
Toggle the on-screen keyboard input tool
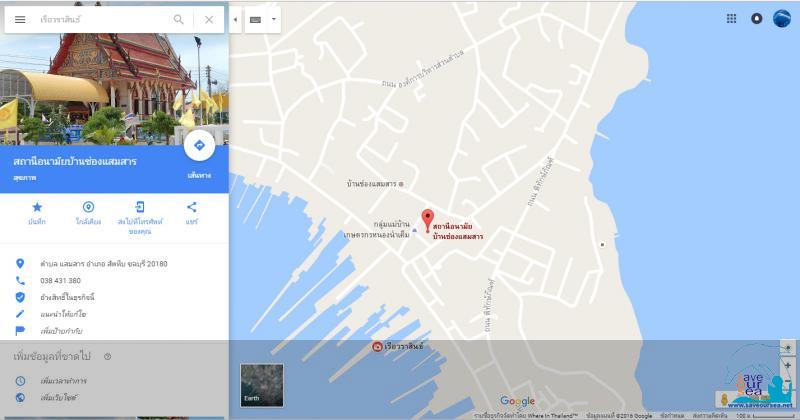(255, 19)
